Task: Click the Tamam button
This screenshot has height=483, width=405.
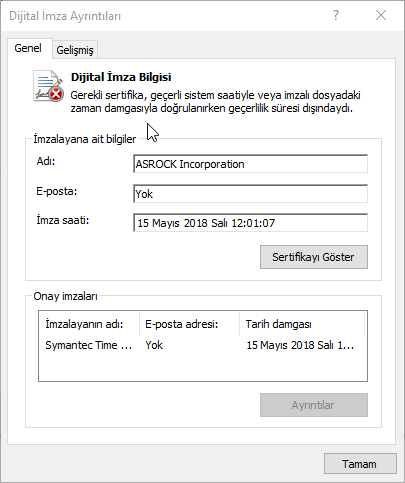Action: point(360,464)
